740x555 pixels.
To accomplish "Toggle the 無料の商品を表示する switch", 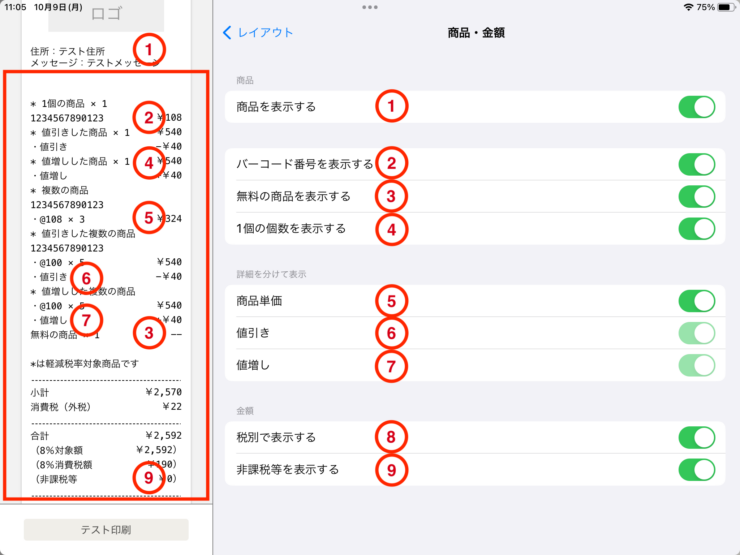I will coord(697,196).
